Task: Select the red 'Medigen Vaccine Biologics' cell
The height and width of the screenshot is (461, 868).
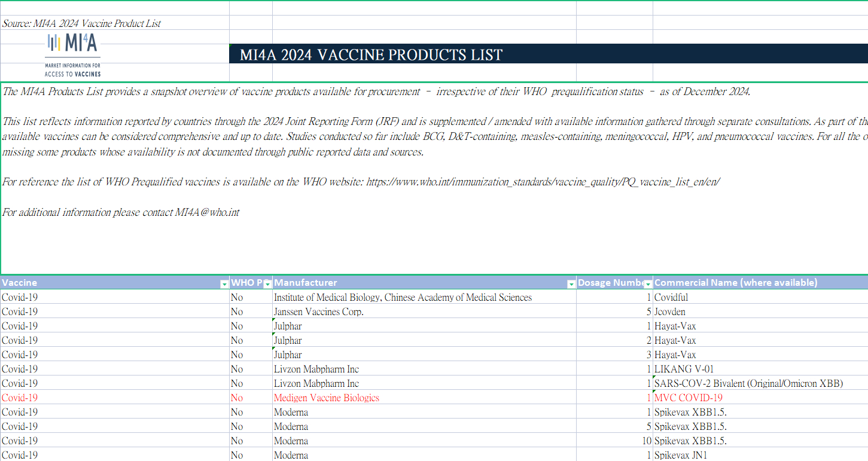Action: (x=424, y=398)
